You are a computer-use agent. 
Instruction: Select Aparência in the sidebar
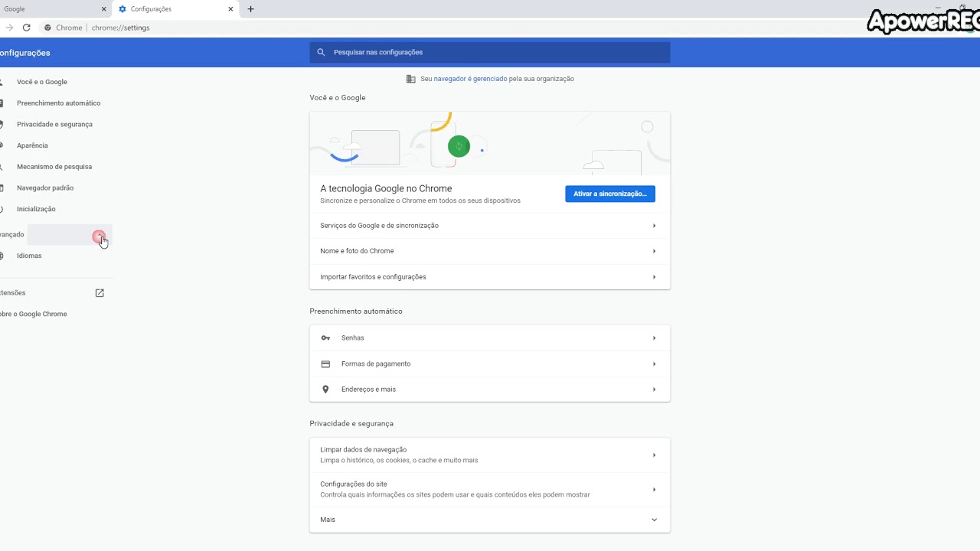click(x=32, y=145)
